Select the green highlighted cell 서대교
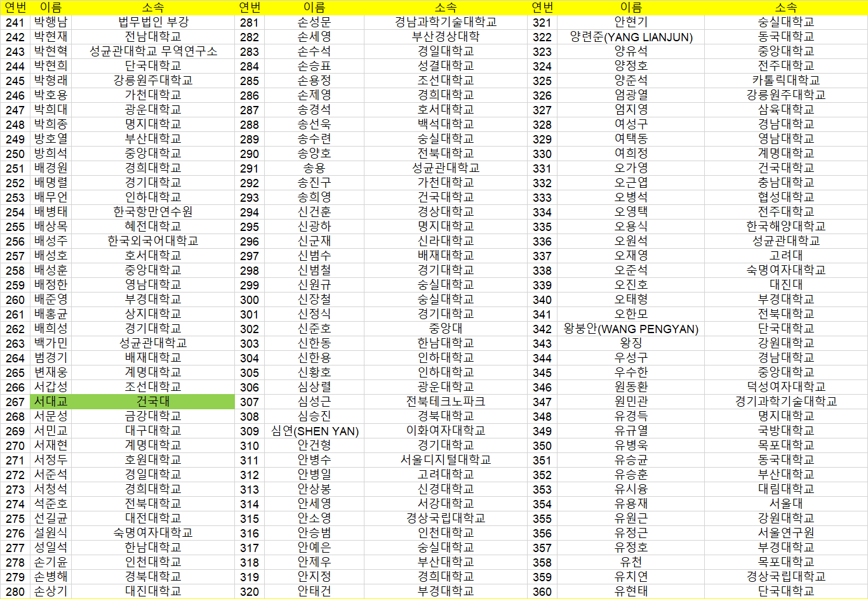Viewport: 868px width, 599px height. click(51, 402)
